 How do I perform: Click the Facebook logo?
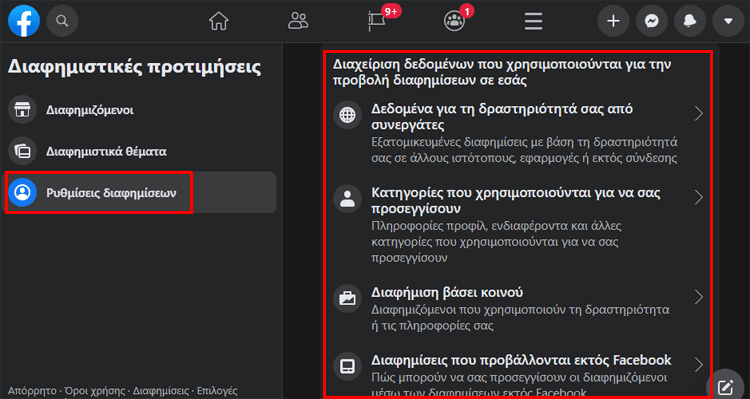(24, 21)
